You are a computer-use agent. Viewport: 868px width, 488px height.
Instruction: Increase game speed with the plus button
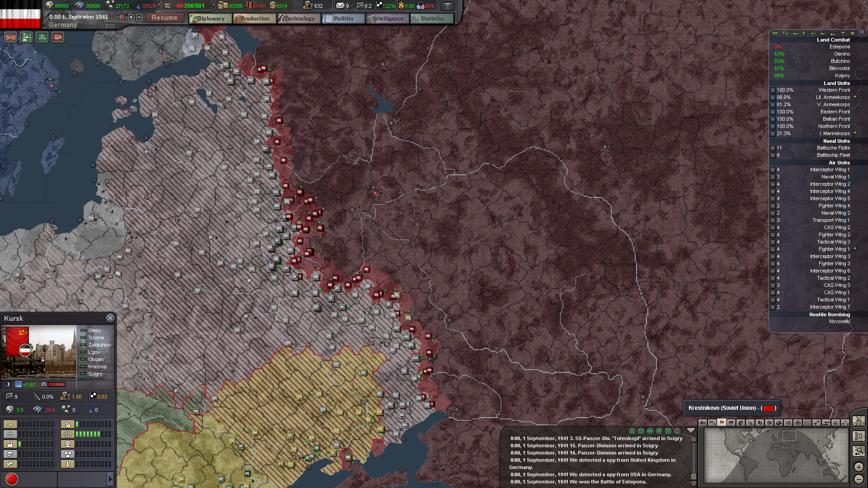click(x=131, y=17)
